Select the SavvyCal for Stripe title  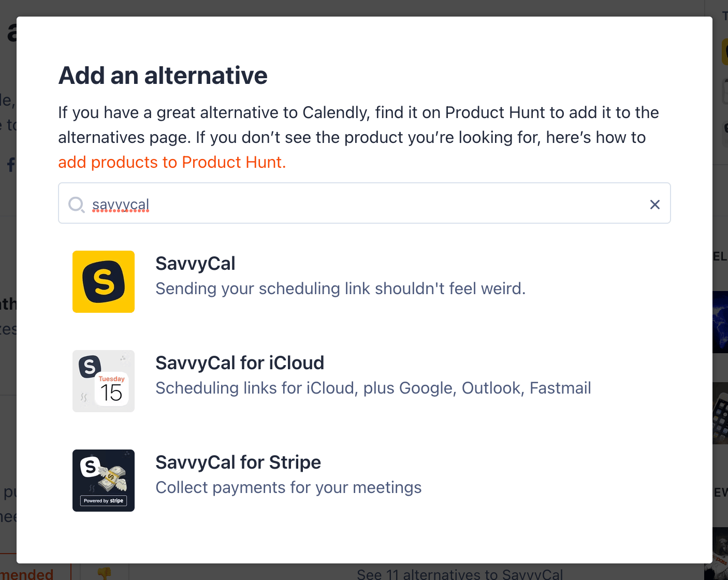click(x=238, y=462)
